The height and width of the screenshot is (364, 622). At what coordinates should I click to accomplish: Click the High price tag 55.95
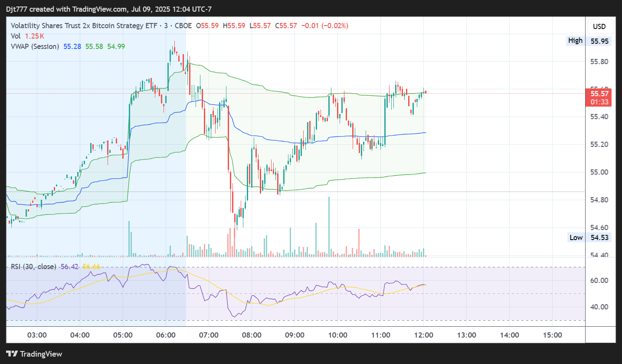589,41
